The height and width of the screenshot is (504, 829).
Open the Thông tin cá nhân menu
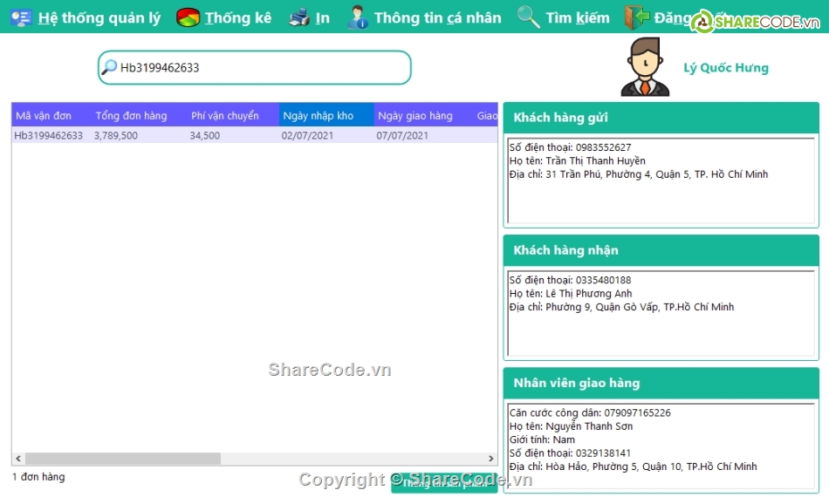tap(437, 17)
